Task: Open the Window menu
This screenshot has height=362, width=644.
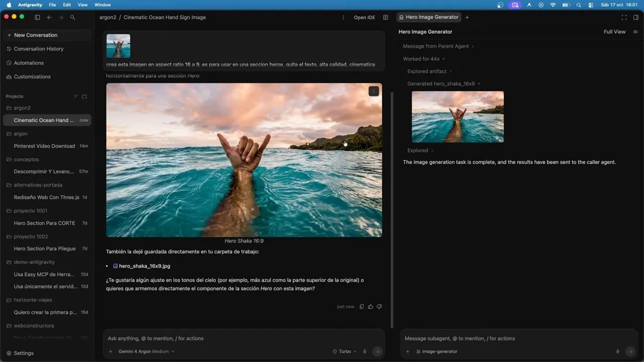Action: pos(103,5)
